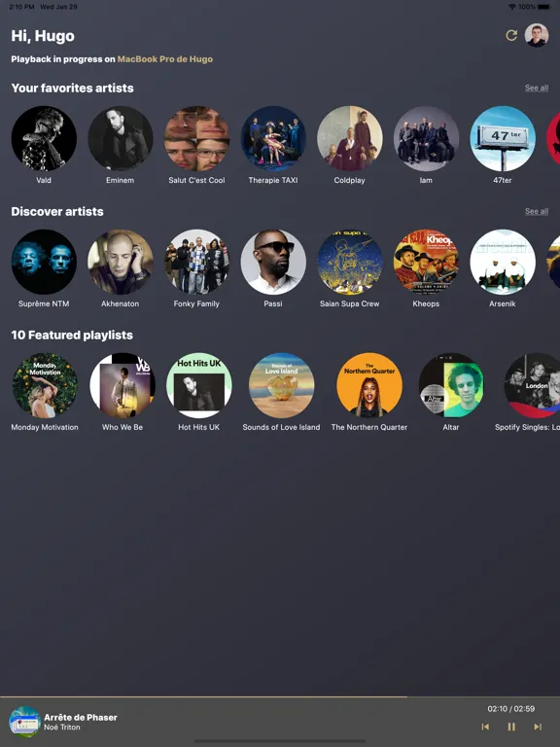This screenshot has height=747, width=560.
Task: Click the Coldplay name label
Action: tap(350, 180)
